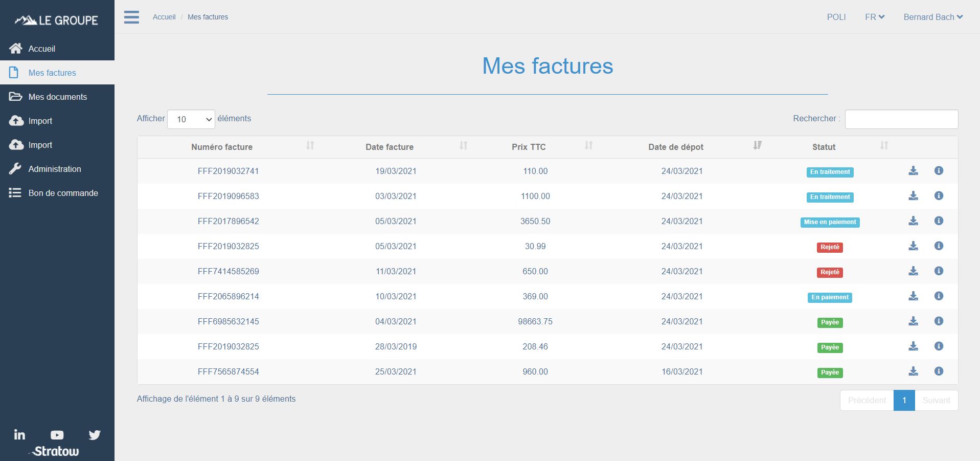Open the first Import sidebar item
Screen dimensions: 980x461
[x=57, y=121]
